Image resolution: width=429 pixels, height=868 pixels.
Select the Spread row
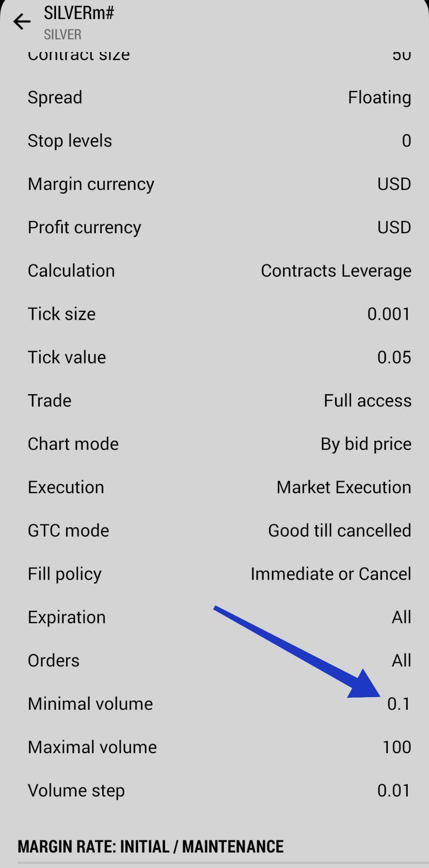point(214,98)
